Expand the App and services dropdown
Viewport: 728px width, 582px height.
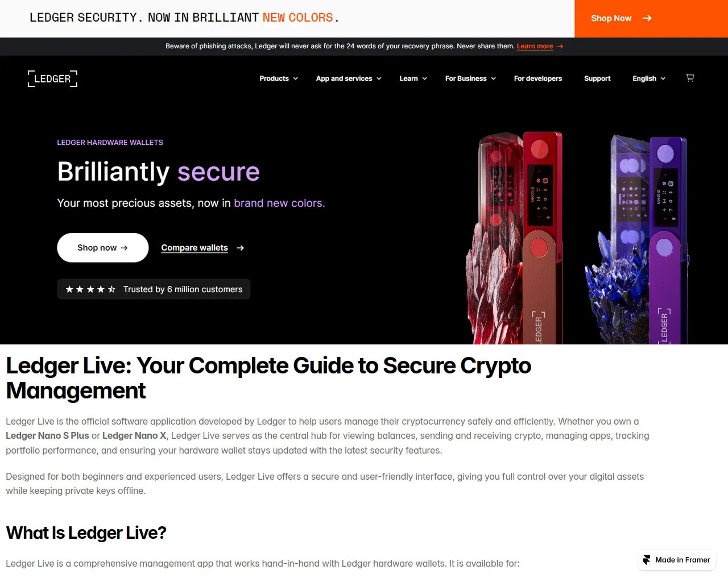349,78
